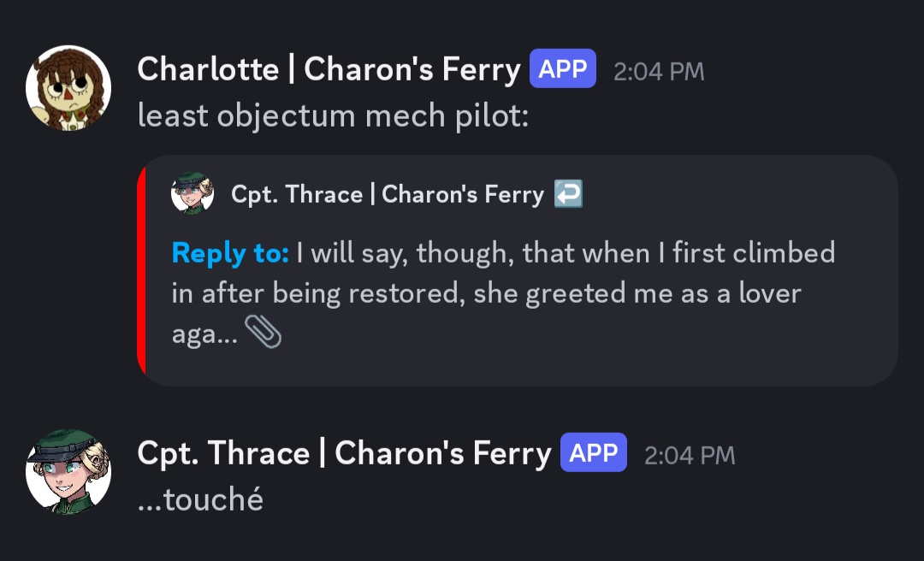Select the "…touché" message text

pos(200,499)
